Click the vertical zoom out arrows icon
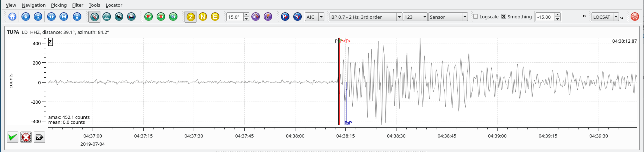 38,17
